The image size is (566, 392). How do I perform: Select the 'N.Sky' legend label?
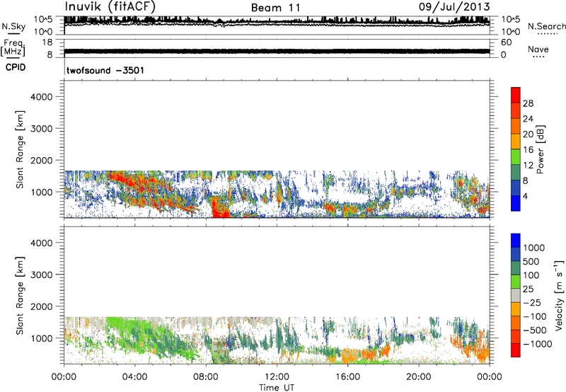pos(13,26)
